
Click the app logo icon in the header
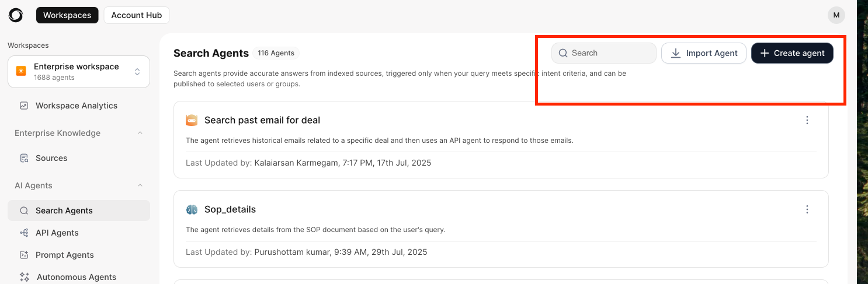pyautogui.click(x=16, y=15)
